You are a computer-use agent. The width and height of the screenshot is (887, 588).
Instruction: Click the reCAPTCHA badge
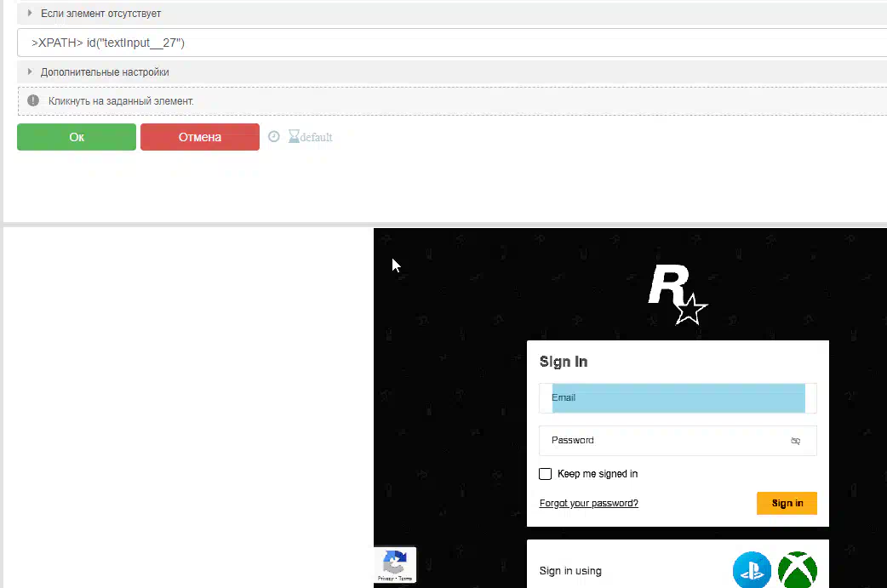tap(395, 565)
